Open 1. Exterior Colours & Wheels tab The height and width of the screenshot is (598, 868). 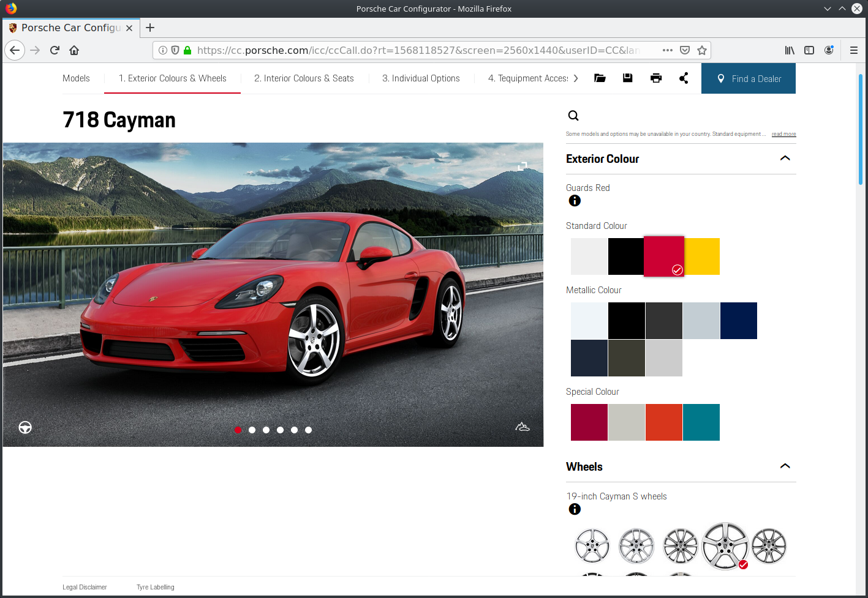pyautogui.click(x=173, y=78)
